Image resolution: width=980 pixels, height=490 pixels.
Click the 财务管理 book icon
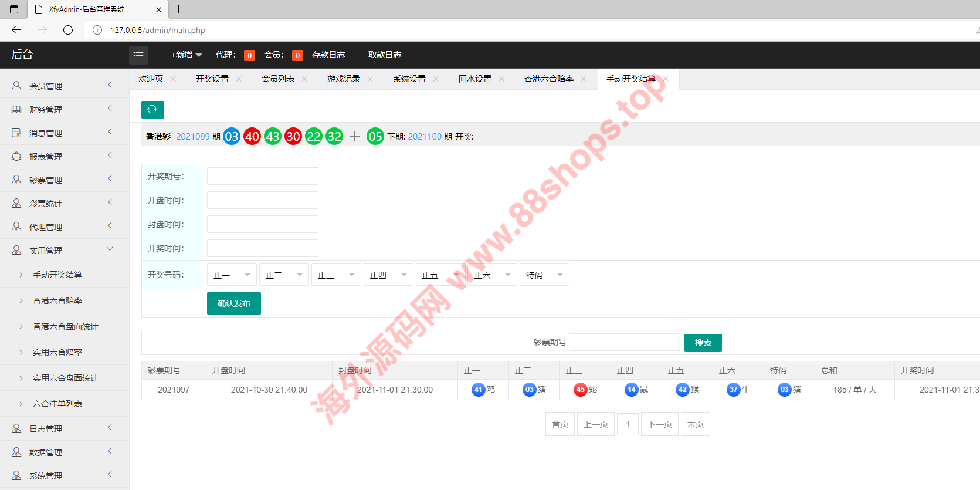[x=16, y=110]
